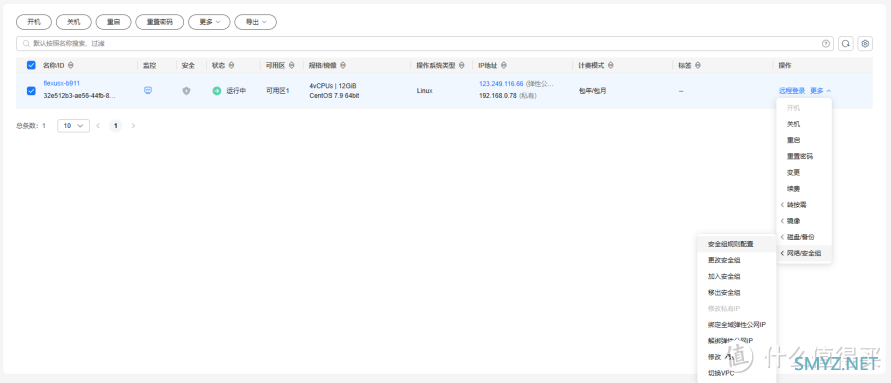Choose 绑定全域弹性公网IP from submenu

[736, 325]
